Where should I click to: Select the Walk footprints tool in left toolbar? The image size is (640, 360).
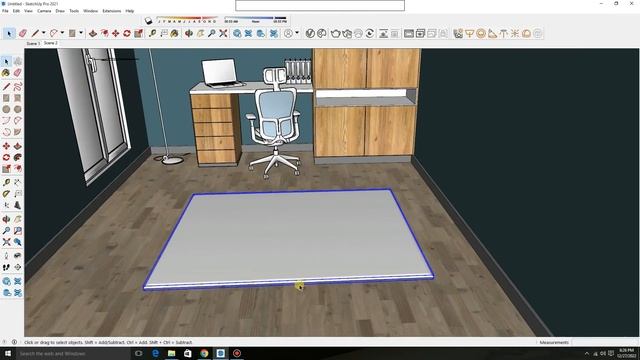[6, 267]
